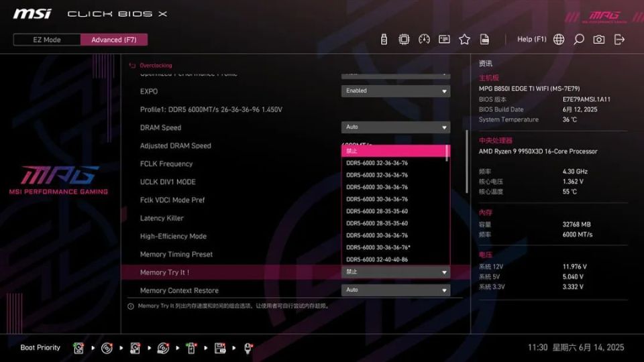Click the 6000 MT/s memory frequency value

[578, 235]
